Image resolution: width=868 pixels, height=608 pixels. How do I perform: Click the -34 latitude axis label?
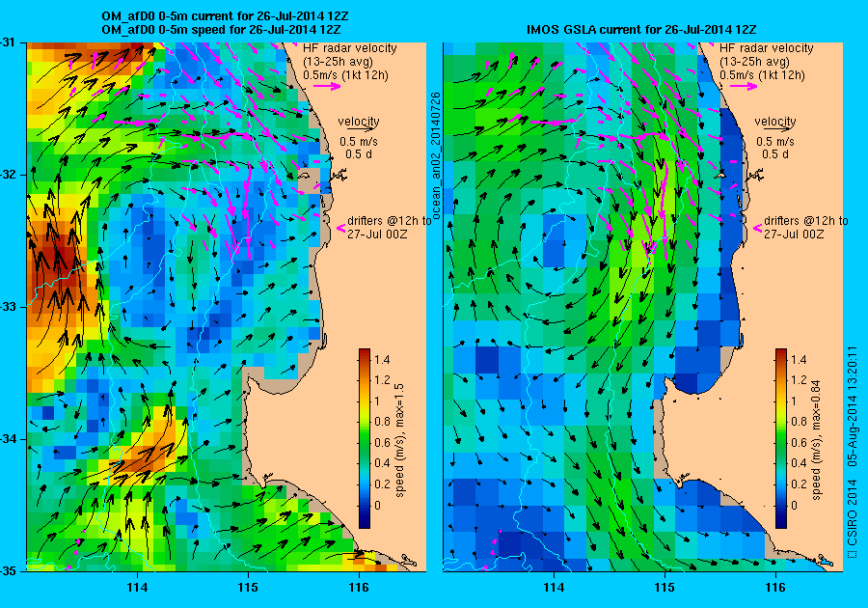point(8,439)
